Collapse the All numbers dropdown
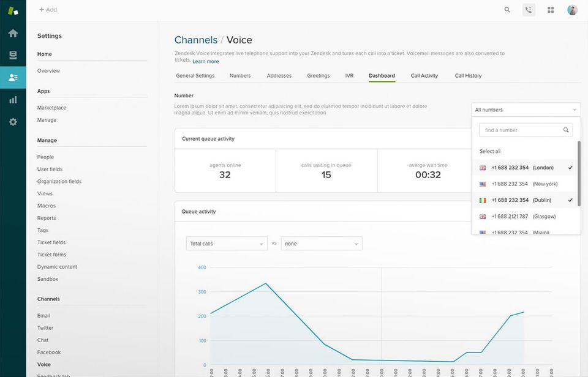This screenshot has width=588, height=377. [526, 110]
